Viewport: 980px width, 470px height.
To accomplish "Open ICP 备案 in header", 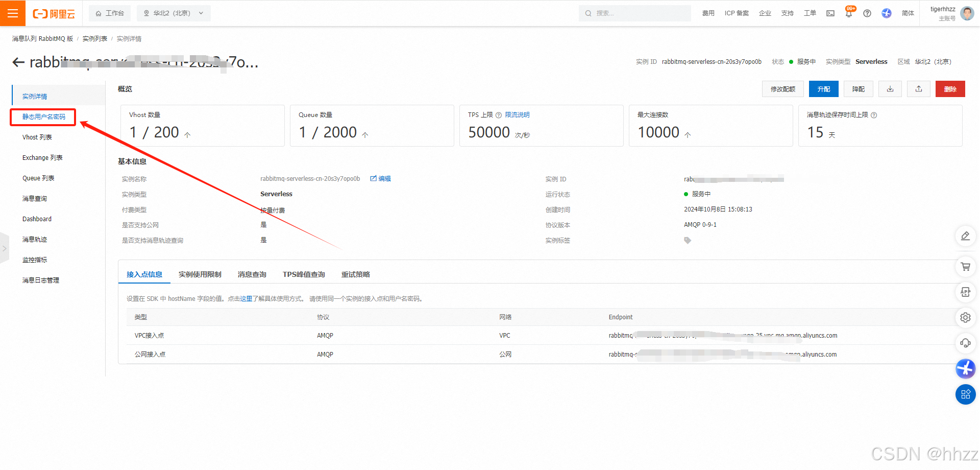I will (x=737, y=13).
